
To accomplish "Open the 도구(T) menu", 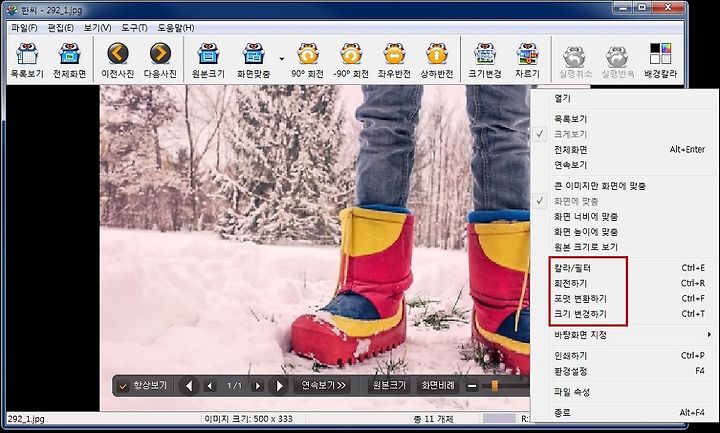I will (134, 28).
